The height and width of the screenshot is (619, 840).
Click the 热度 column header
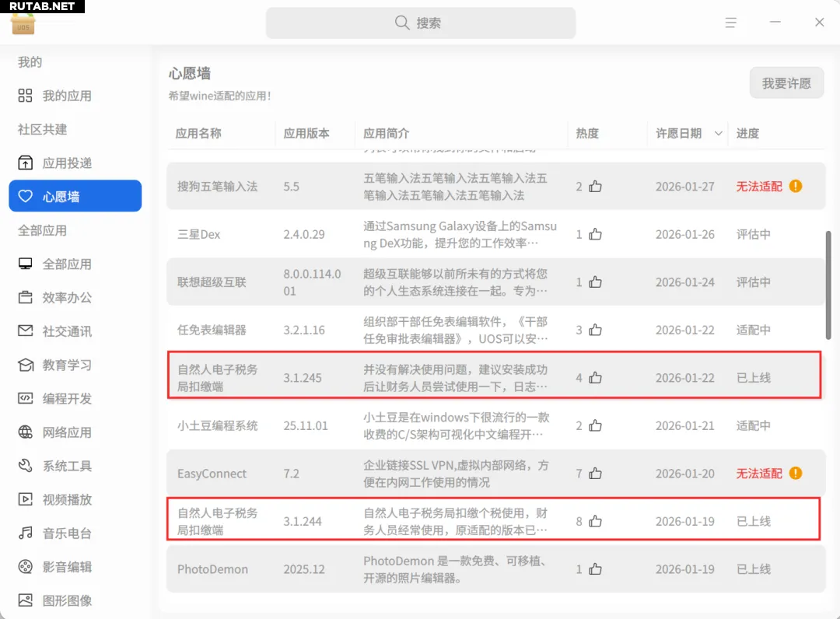click(587, 134)
